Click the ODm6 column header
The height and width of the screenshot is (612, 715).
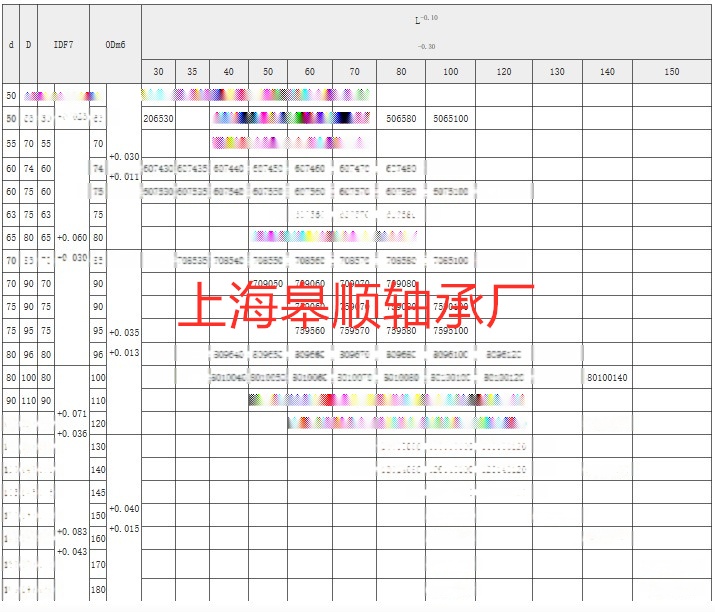click(x=115, y=44)
